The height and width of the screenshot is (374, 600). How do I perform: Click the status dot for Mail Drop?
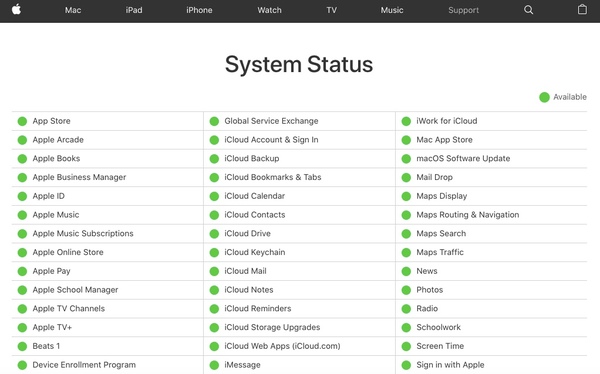406,178
